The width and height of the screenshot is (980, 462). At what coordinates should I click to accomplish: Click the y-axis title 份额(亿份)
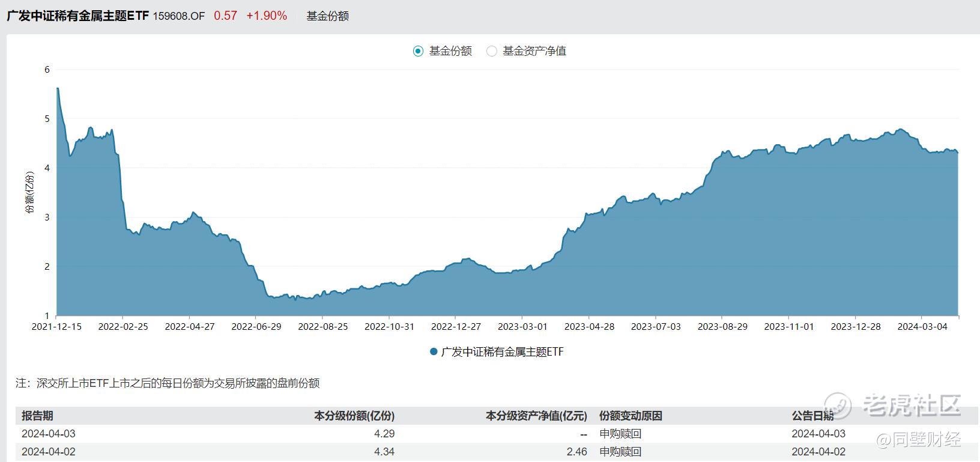pos(30,192)
